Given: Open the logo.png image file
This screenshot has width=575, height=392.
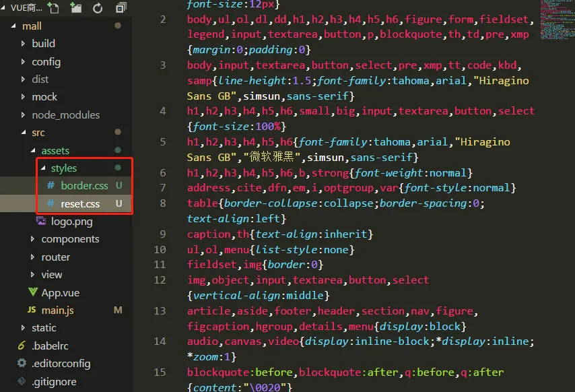Looking at the screenshot, I should pyautogui.click(x=71, y=221).
